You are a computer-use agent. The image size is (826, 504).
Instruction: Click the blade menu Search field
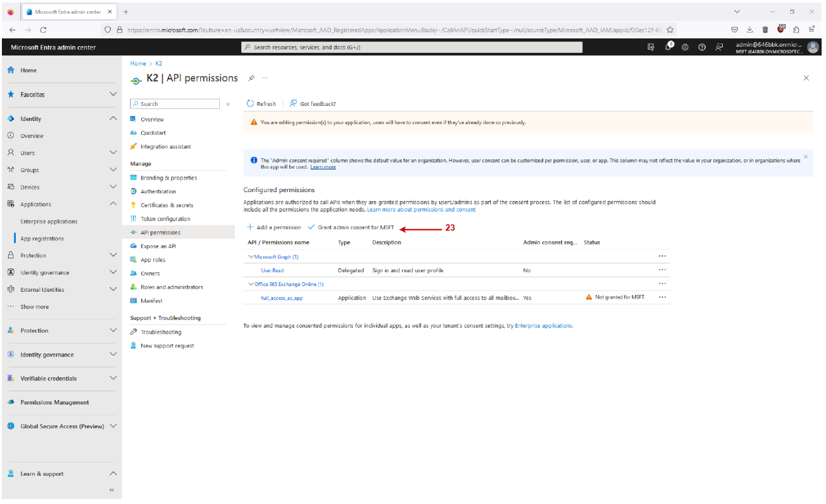click(x=175, y=104)
